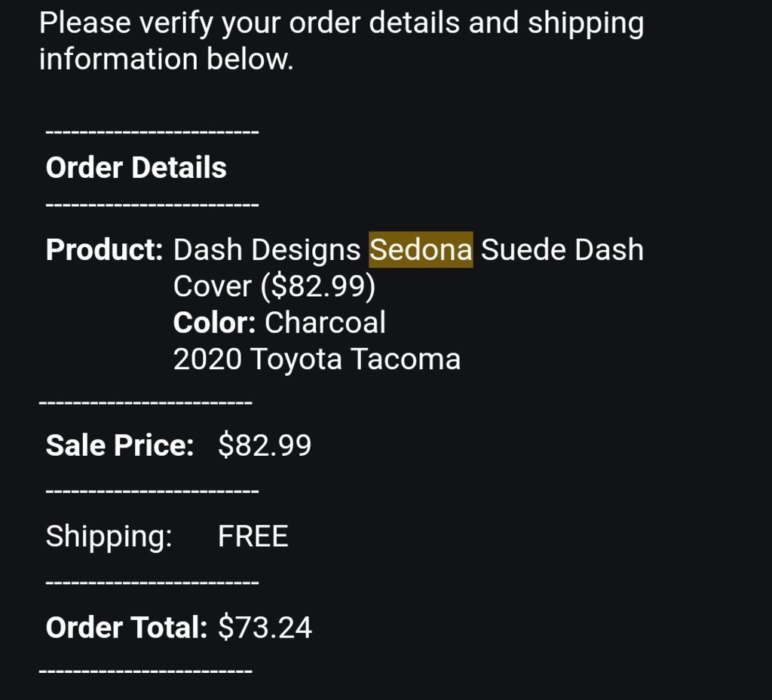Click the Shipping label
Screen dimensions: 772x700
click(x=109, y=536)
